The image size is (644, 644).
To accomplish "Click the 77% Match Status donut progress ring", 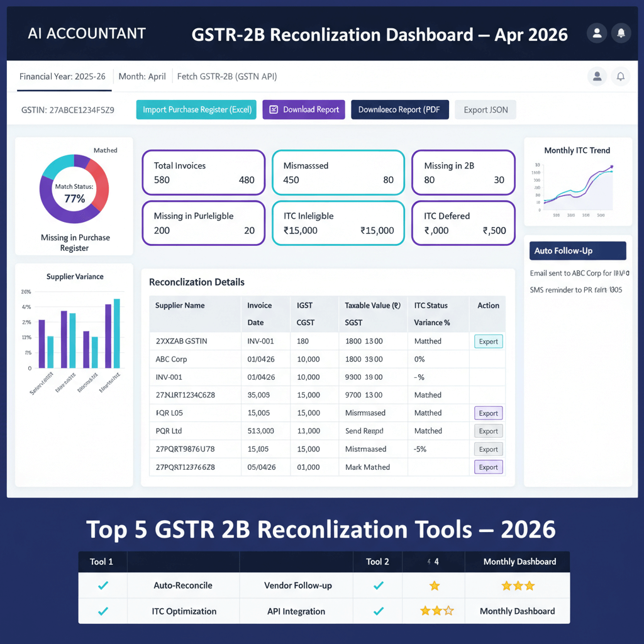I will (x=74, y=189).
